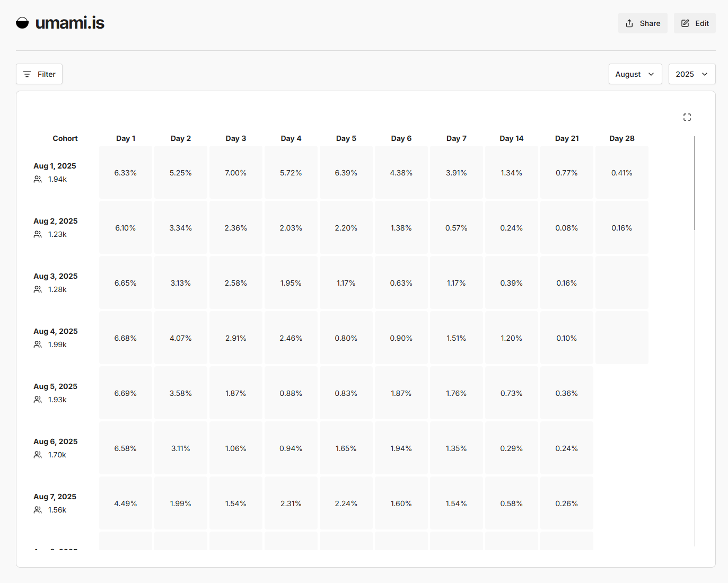728x583 pixels.
Task: Click the users icon under Aug 6, 2025
Action: tap(38, 455)
